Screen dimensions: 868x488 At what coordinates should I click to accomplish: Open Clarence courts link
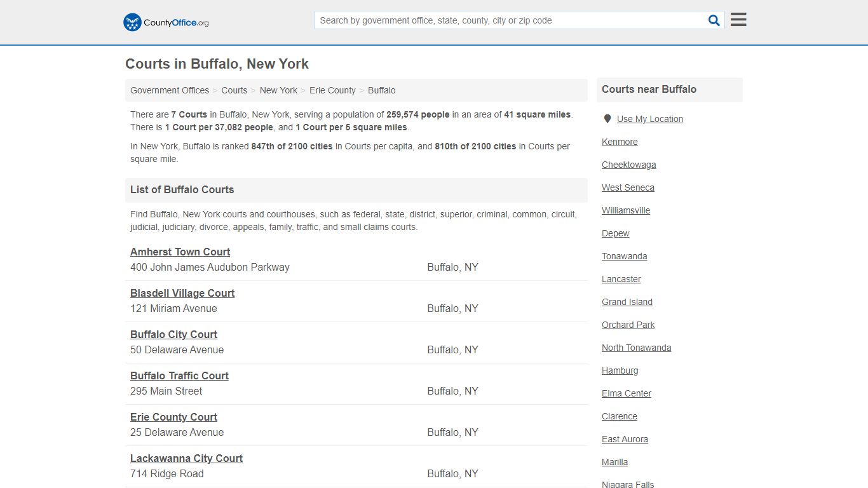(x=620, y=416)
